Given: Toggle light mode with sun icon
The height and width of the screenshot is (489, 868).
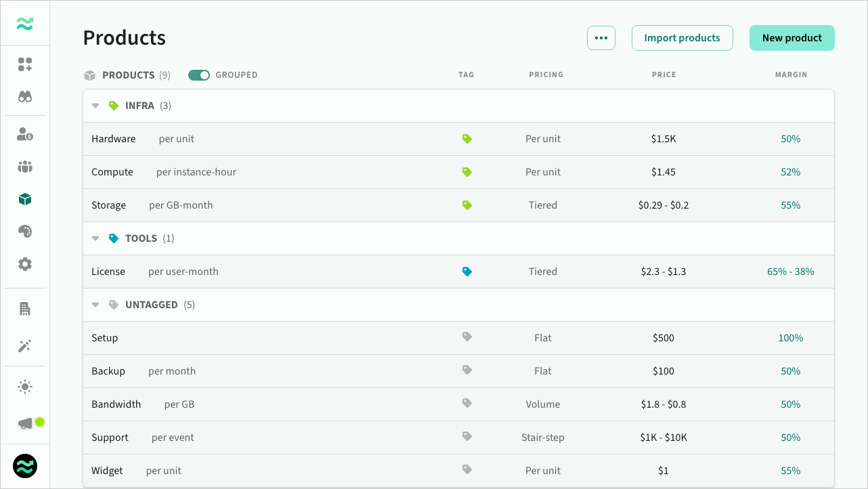Looking at the screenshot, I should (x=25, y=387).
